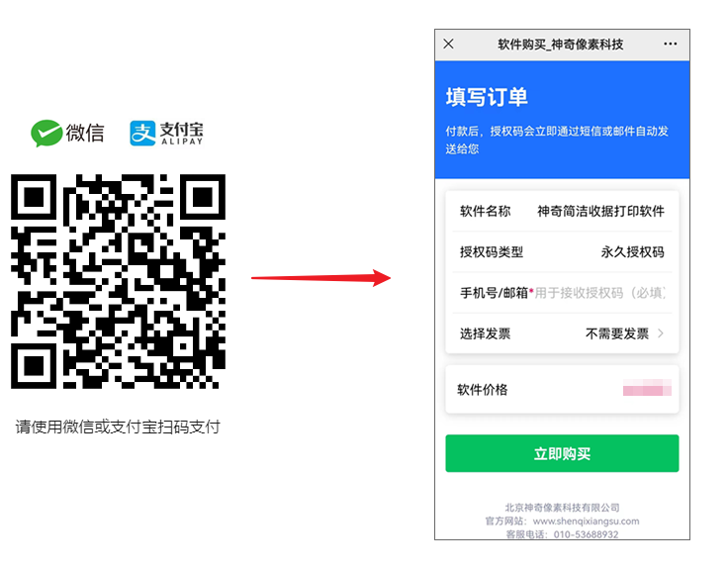
Task: Open the three-dot more options menu
Action: coord(670,44)
